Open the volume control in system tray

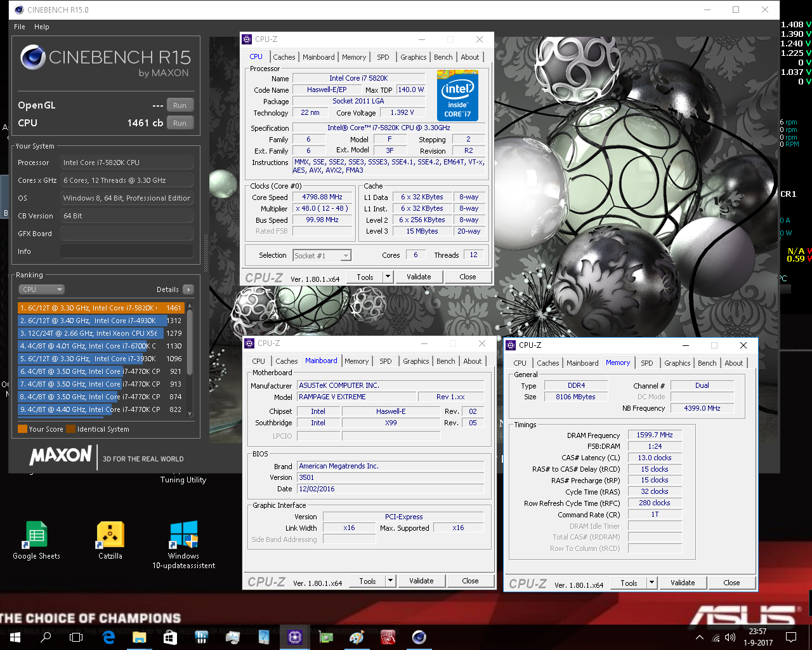(730, 637)
